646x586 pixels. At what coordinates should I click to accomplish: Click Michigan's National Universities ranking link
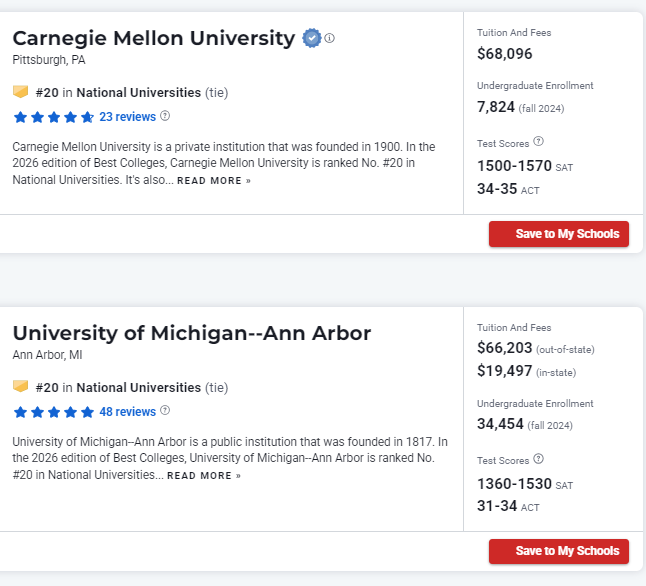pos(138,387)
